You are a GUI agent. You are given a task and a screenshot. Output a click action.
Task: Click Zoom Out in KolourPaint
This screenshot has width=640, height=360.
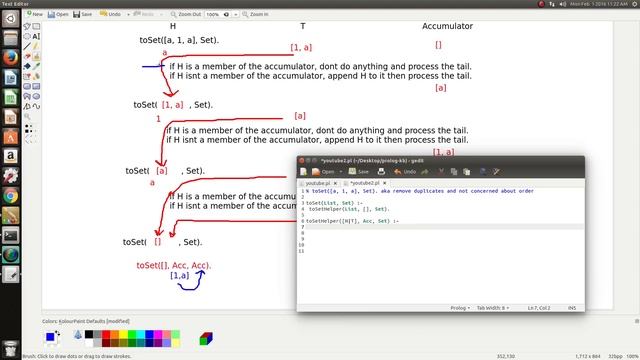pos(186,14)
